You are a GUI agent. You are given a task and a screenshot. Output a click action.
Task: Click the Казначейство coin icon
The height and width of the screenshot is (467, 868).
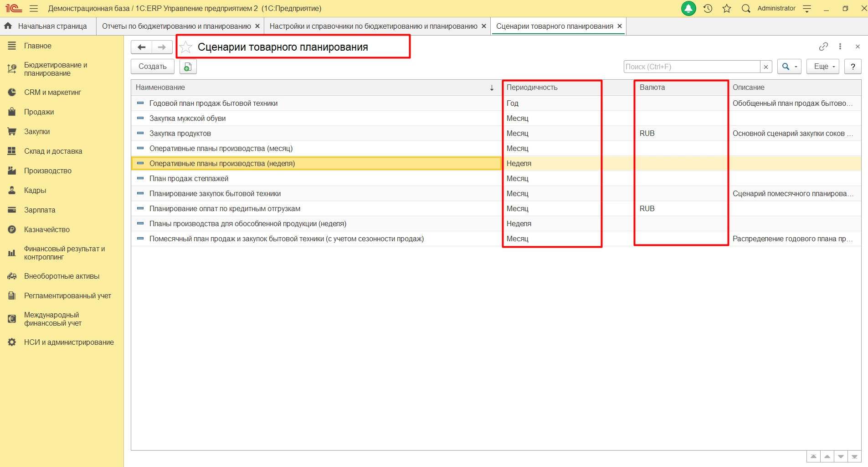[x=12, y=229]
